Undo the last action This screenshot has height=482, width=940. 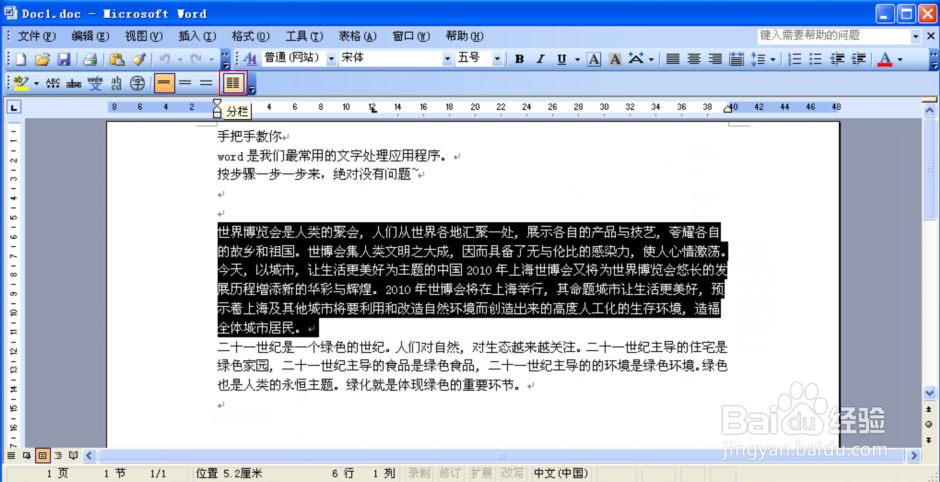[165, 59]
